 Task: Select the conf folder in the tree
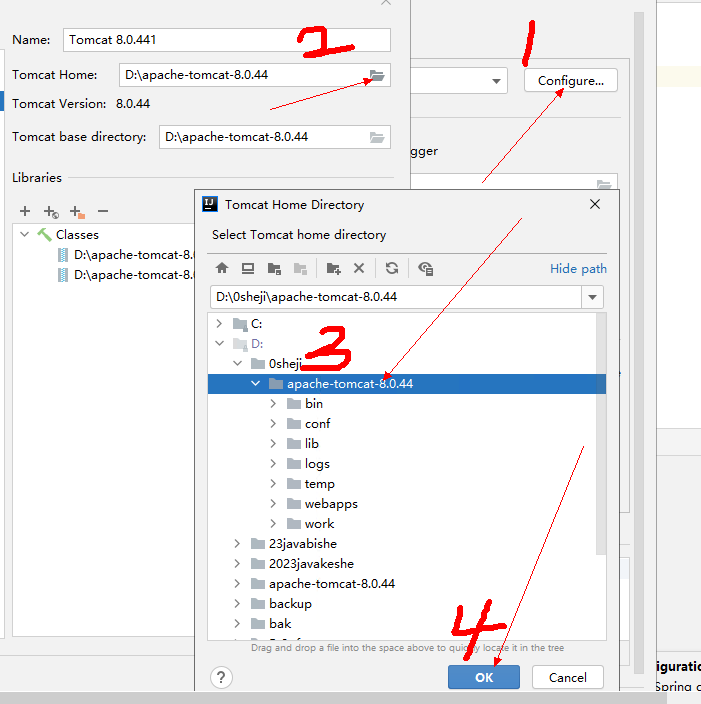pyautogui.click(x=317, y=423)
